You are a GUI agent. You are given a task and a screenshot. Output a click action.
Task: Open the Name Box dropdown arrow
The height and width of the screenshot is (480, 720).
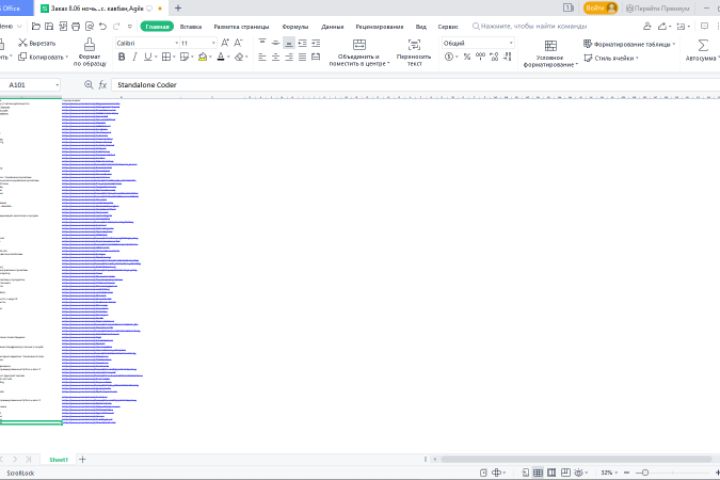57,85
